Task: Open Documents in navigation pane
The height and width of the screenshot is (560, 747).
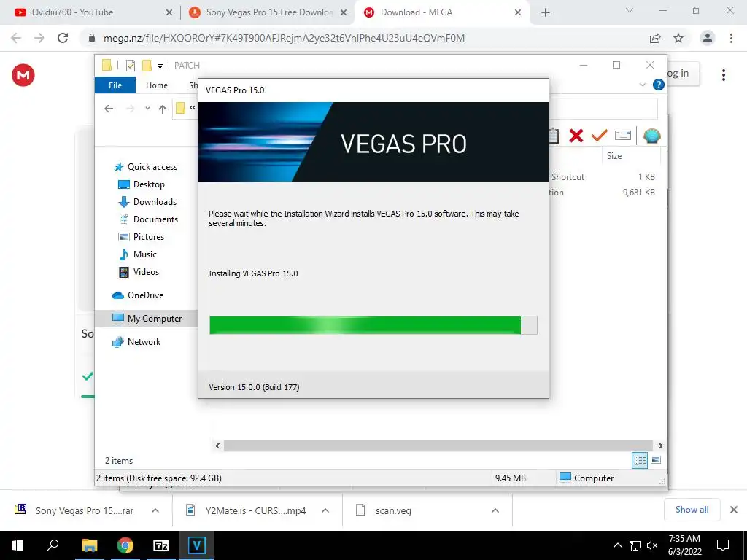Action: pos(148,219)
